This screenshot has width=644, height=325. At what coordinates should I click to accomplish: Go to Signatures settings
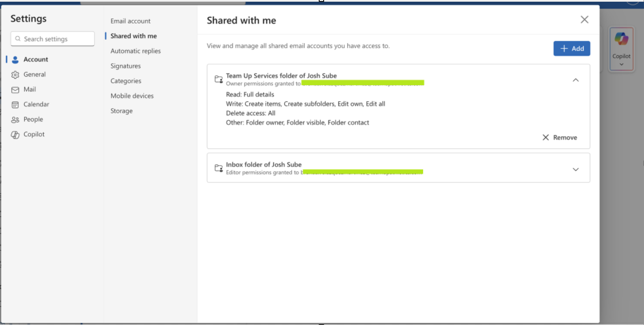pos(126,66)
